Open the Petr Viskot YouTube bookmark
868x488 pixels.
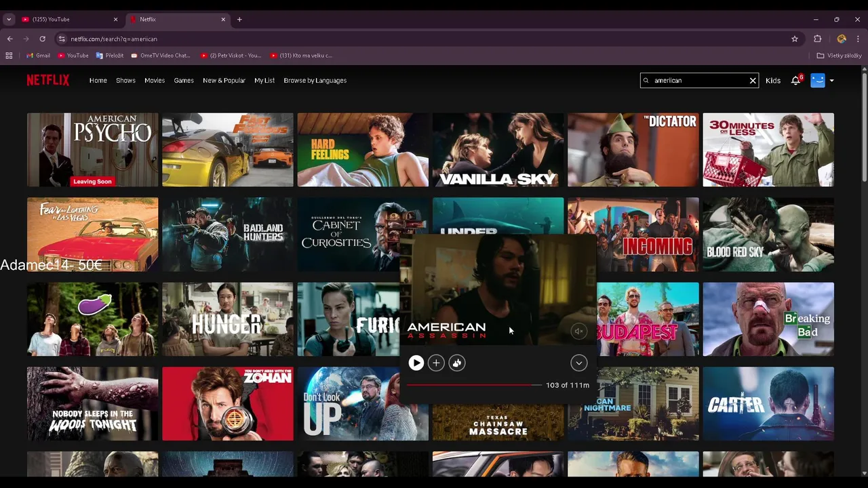231,56
